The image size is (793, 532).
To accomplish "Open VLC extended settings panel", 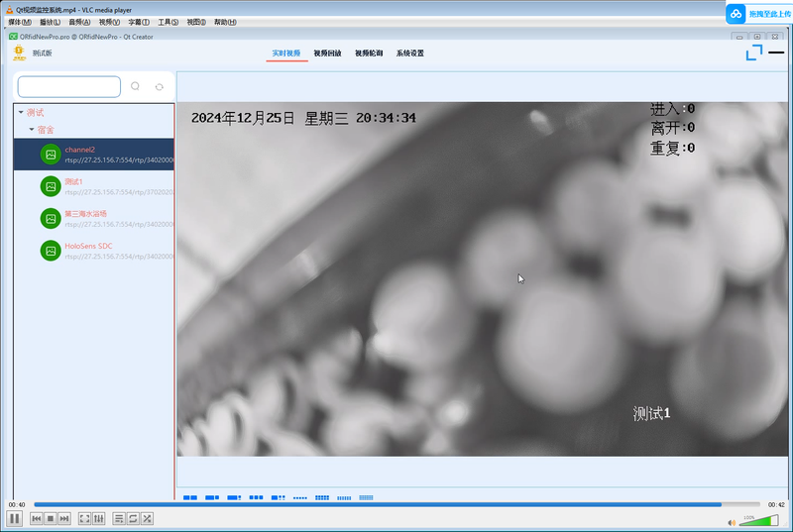I will coord(98,518).
